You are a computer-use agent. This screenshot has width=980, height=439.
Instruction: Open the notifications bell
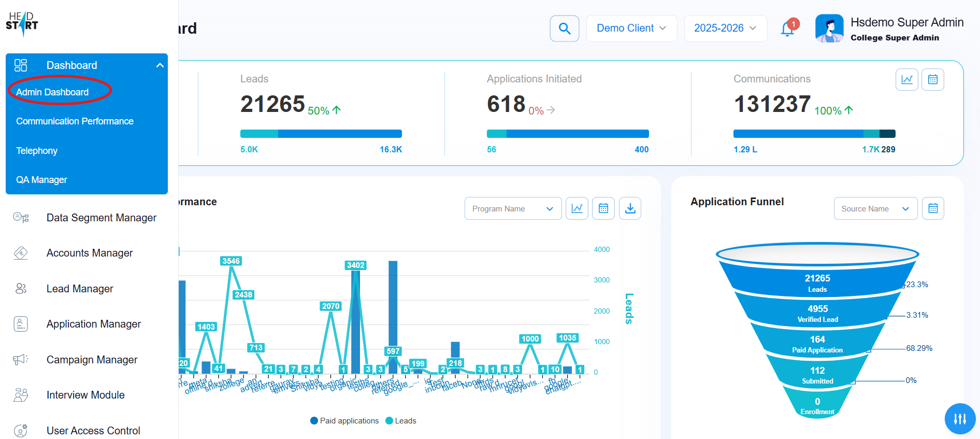coord(787,29)
